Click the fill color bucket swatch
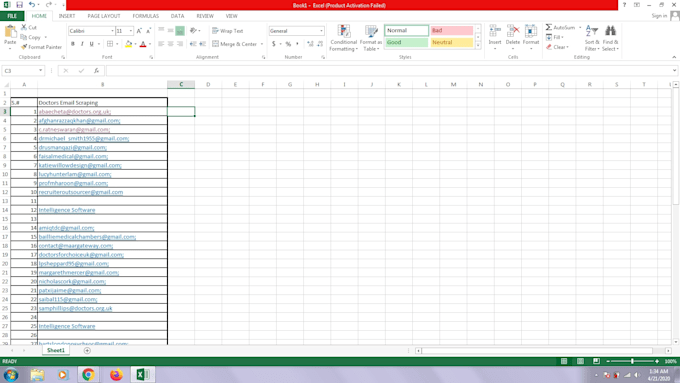 128,44
